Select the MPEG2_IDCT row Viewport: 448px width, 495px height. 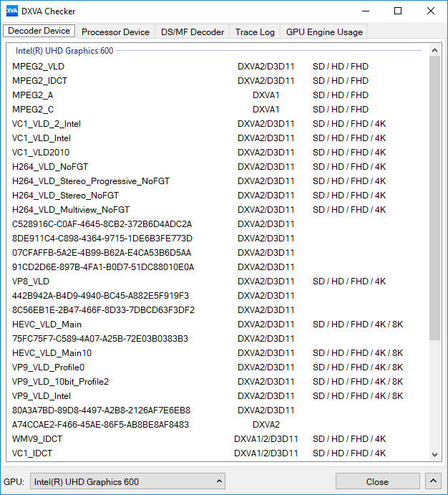[218, 81]
